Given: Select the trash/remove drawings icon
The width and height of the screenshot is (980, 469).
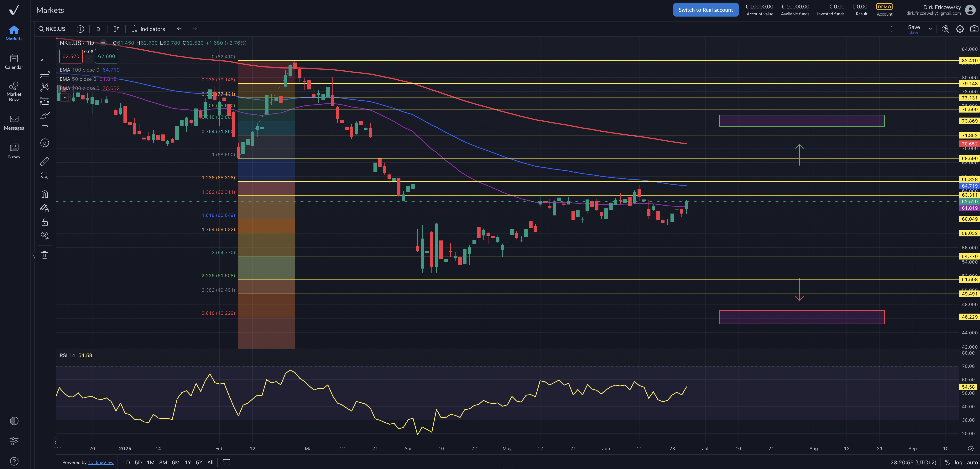Looking at the screenshot, I should tap(44, 255).
